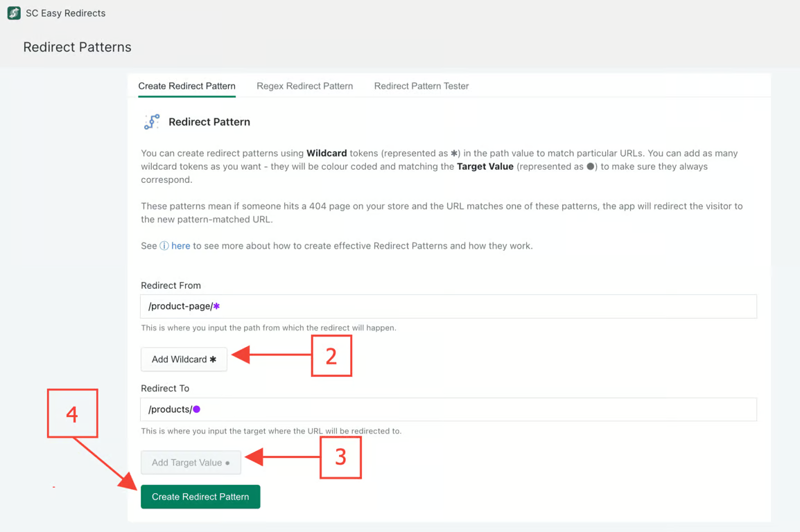This screenshot has width=800, height=532.
Task: Click the 'Redirect From' field label
Action: tap(171, 285)
